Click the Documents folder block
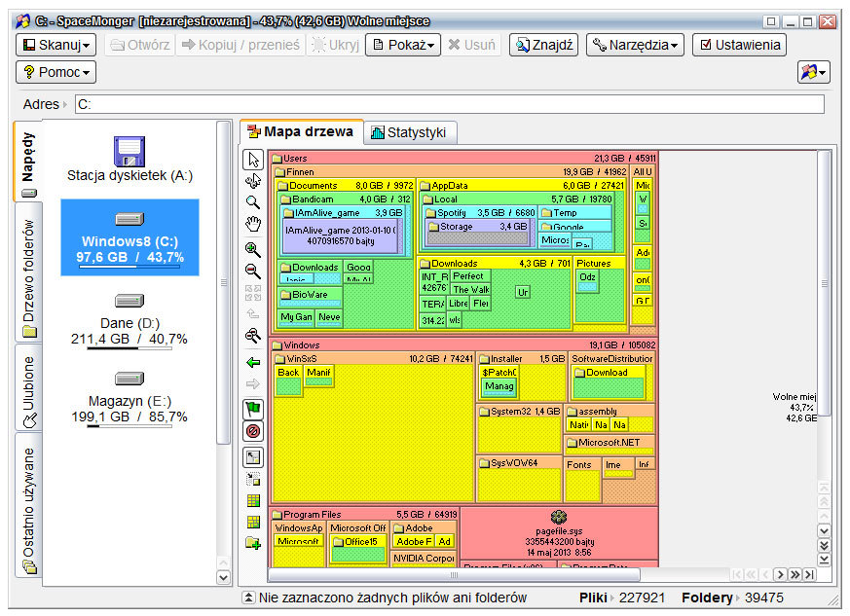This screenshot has width=850, height=616. click(x=346, y=185)
